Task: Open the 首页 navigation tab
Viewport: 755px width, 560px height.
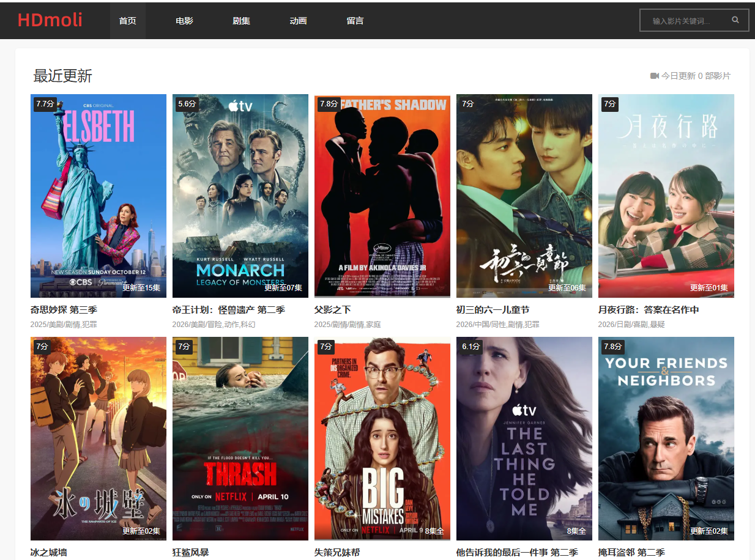Action: (x=127, y=21)
